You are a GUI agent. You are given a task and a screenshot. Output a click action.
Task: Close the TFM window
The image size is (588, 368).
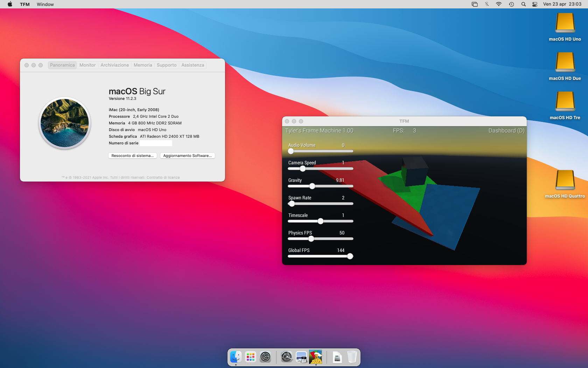pos(287,121)
